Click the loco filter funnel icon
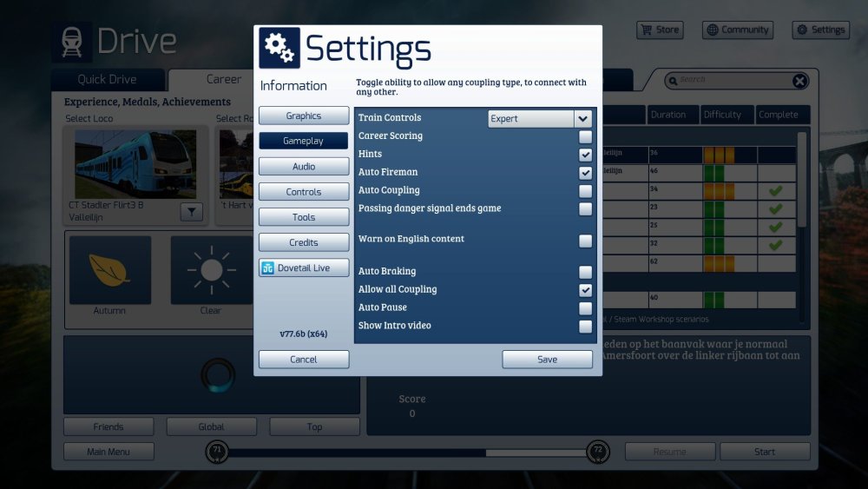This screenshot has width=868, height=489. pos(191,211)
